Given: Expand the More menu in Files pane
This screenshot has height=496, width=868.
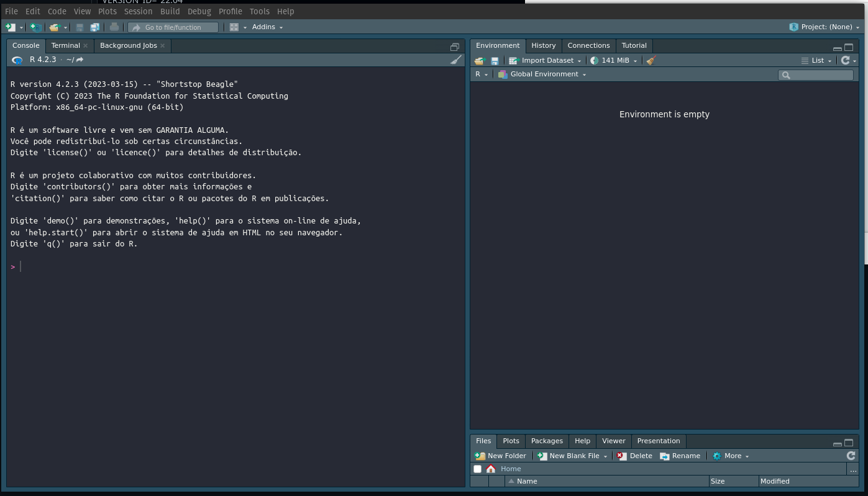Looking at the screenshot, I should [731, 455].
